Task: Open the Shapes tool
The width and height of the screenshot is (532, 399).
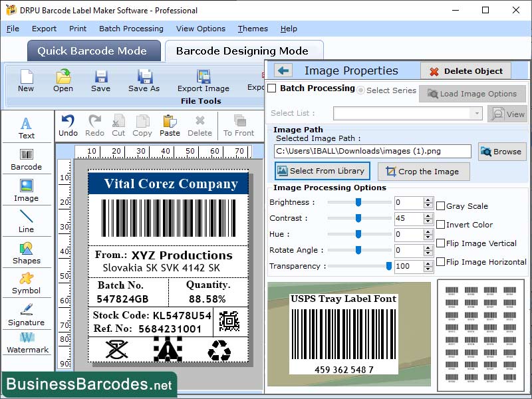Action: click(27, 256)
